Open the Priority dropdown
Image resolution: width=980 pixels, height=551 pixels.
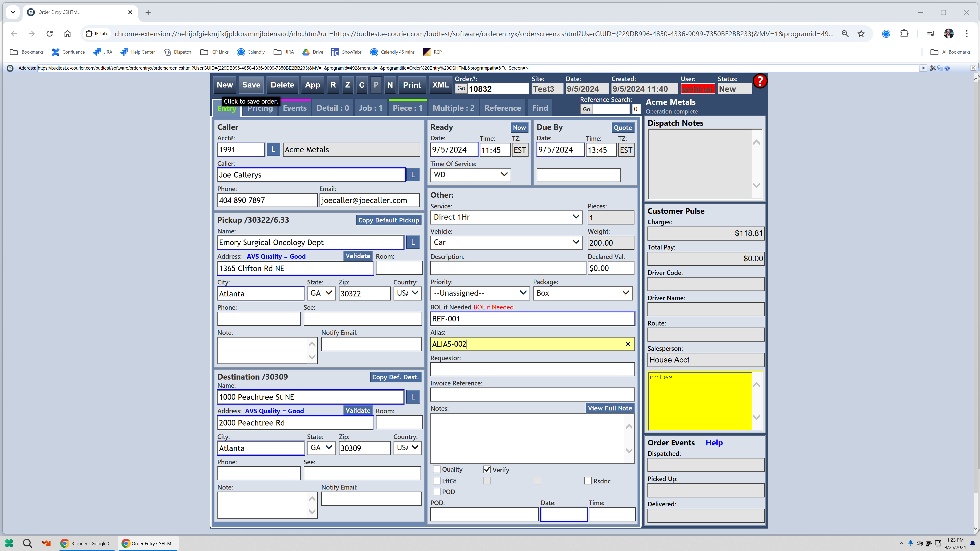(480, 293)
